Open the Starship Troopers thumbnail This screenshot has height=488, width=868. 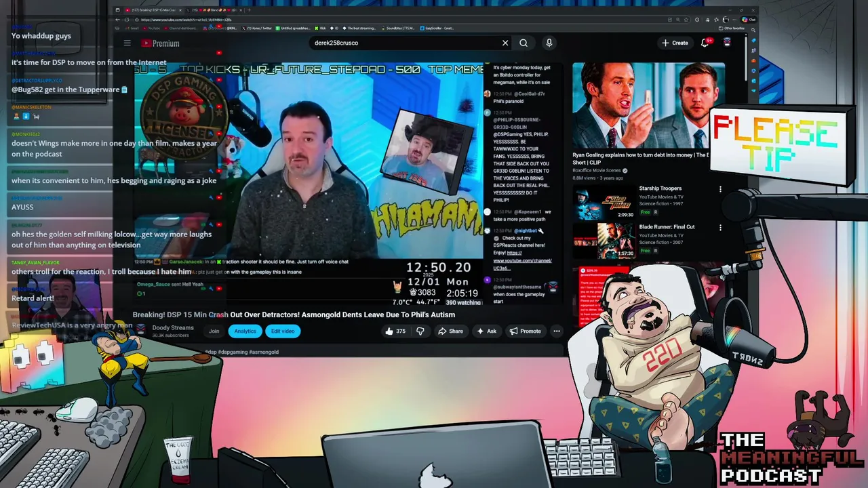tap(603, 202)
